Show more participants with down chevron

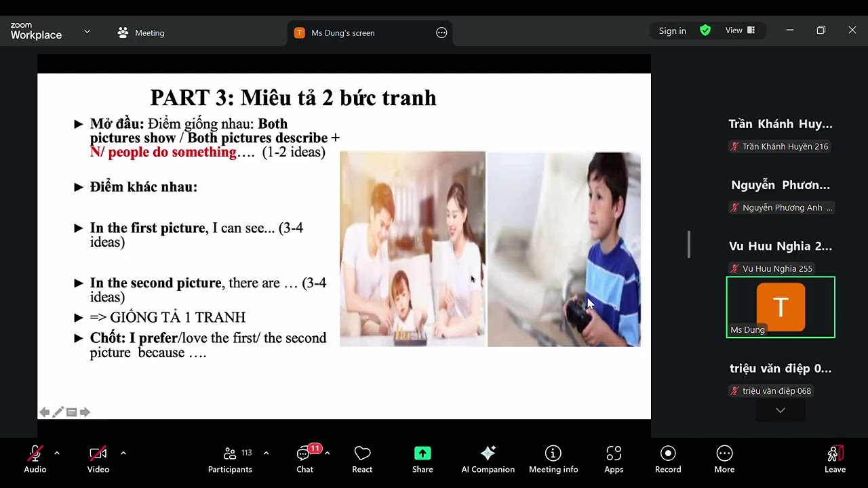781,410
